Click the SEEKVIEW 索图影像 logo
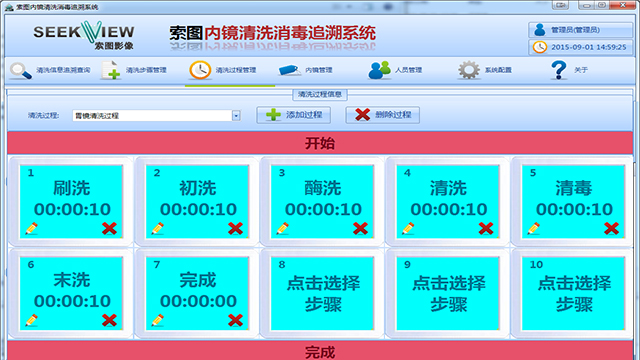Viewport: 640px width, 360px height. pyautogui.click(x=84, y=36)
